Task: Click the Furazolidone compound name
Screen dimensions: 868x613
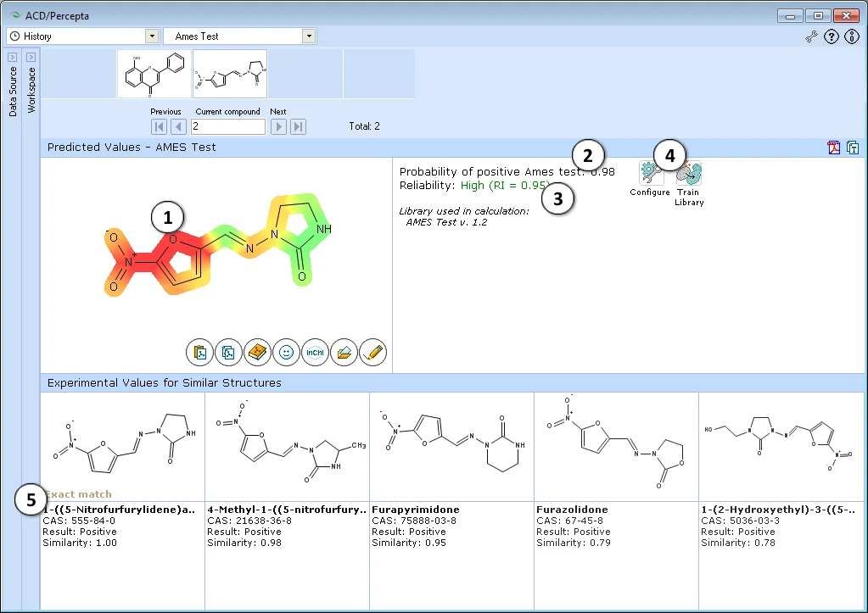Action: tap(572, 510)
